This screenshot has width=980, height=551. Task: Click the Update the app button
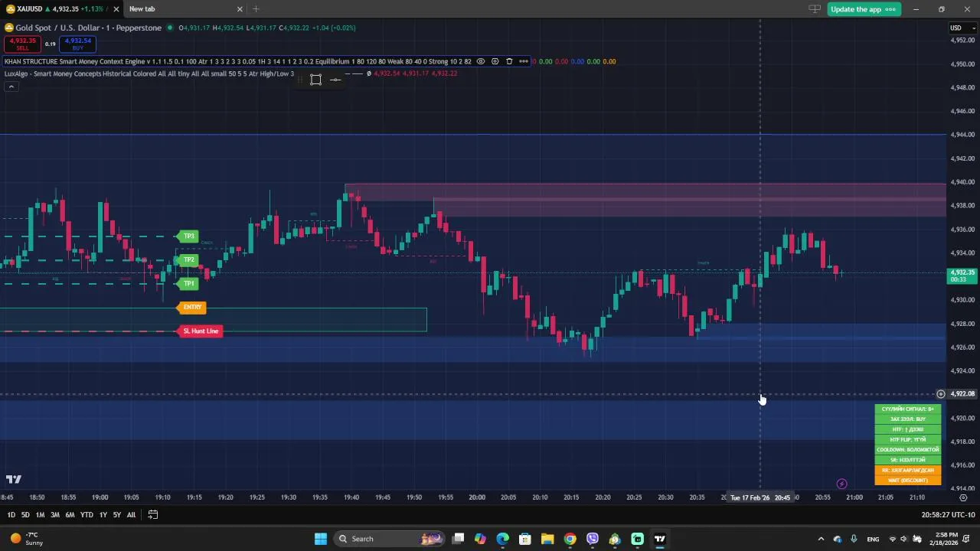click(x=863, y=9)
